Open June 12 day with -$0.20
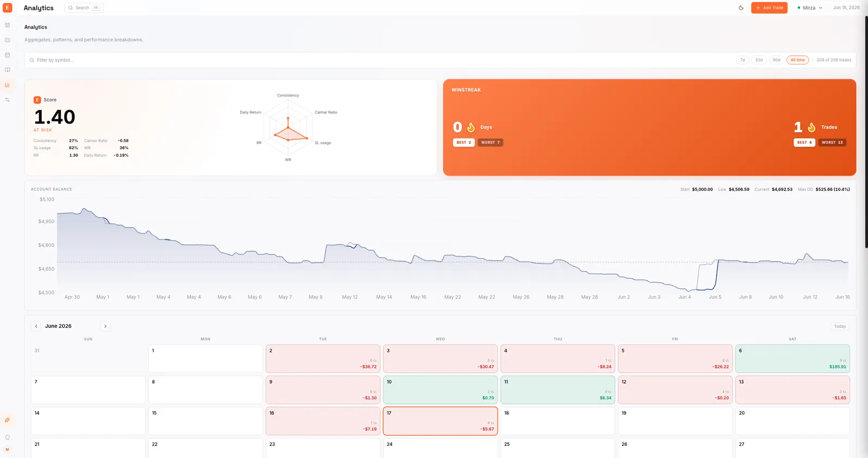 coord(675,390)
